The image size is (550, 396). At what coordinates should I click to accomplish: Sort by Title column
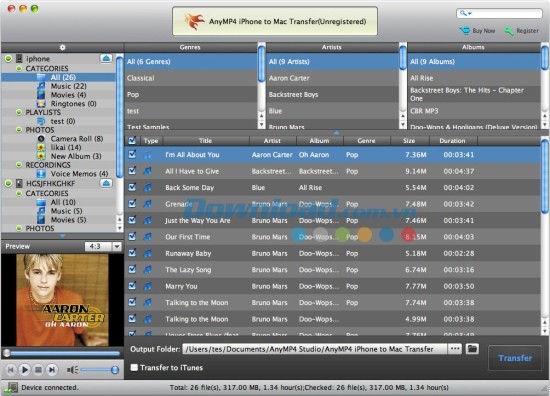205,141
